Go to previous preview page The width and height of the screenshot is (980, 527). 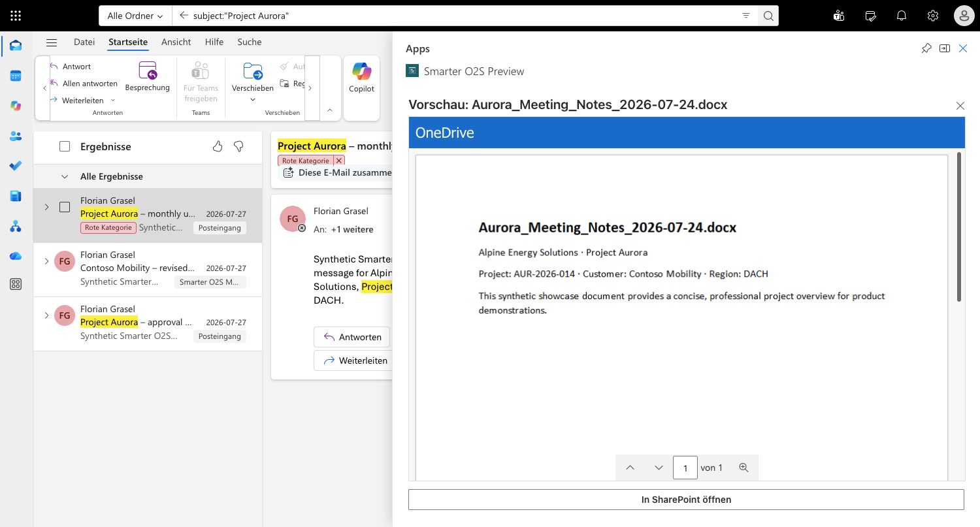pos(630,468)
